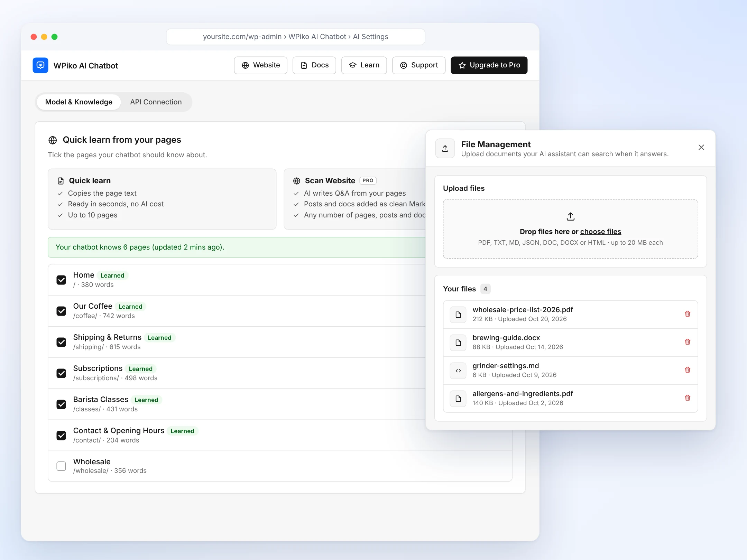Image resolution: width=747 pixels, height=560 pixels.
Task: Uncheck the Barista Classes checkbox
Action: tap(61, 404)
